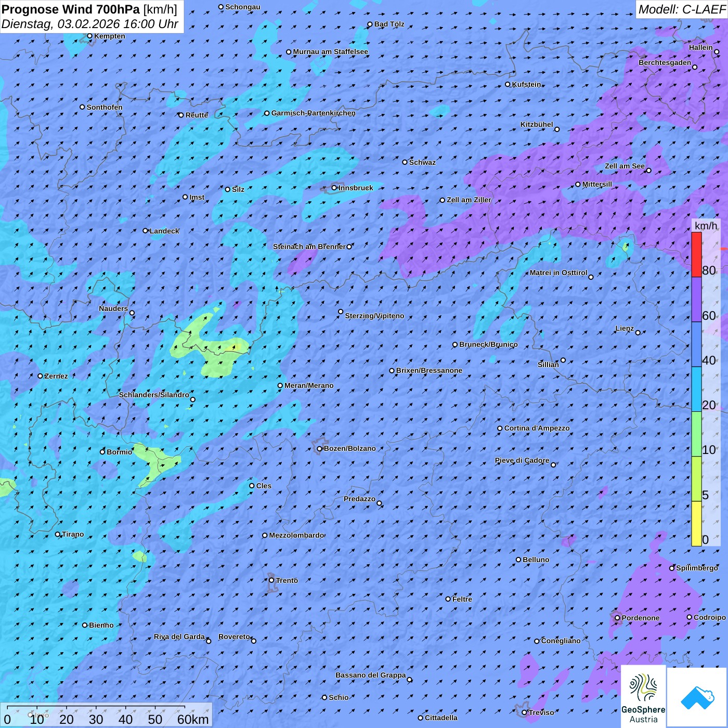Click the Sterzing/Vipiteno label

point(374,316)
